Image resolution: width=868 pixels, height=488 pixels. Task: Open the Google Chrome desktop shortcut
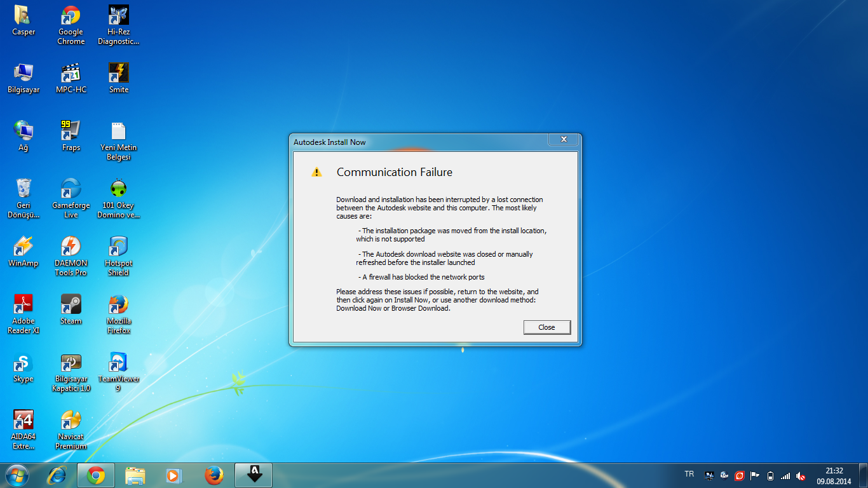(x=71, y=25)
